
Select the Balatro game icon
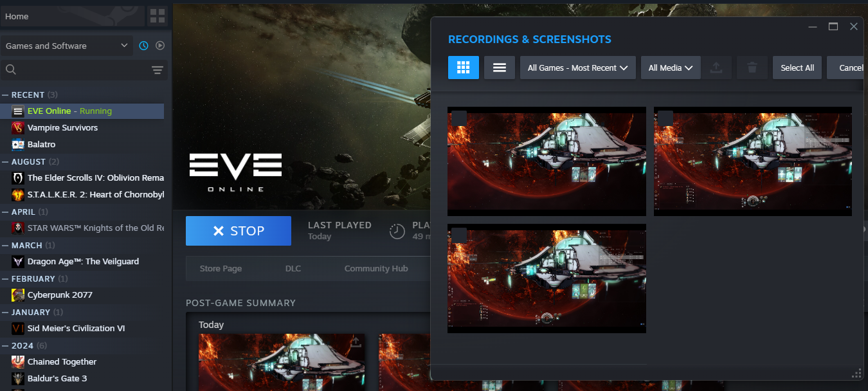[18, 145]
